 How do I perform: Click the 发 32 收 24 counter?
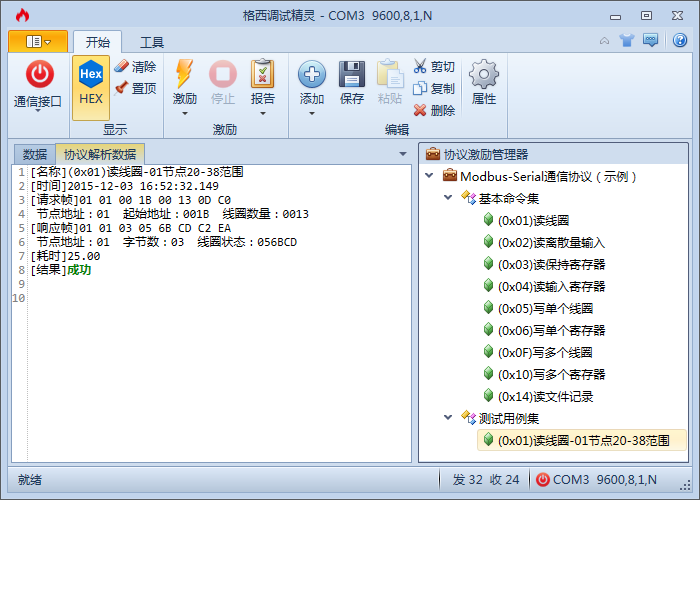pos(486,479)
